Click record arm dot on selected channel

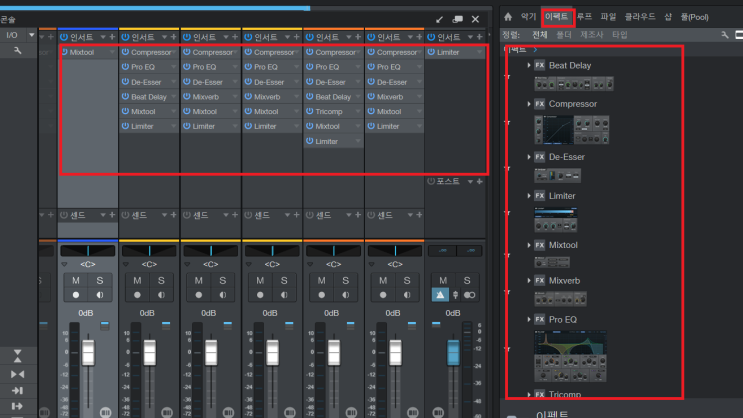(76, 295)
